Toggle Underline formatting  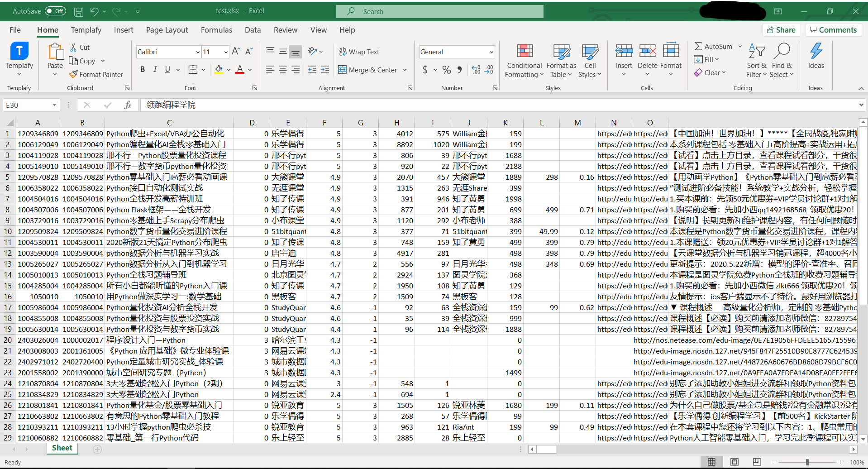point(167,69)
